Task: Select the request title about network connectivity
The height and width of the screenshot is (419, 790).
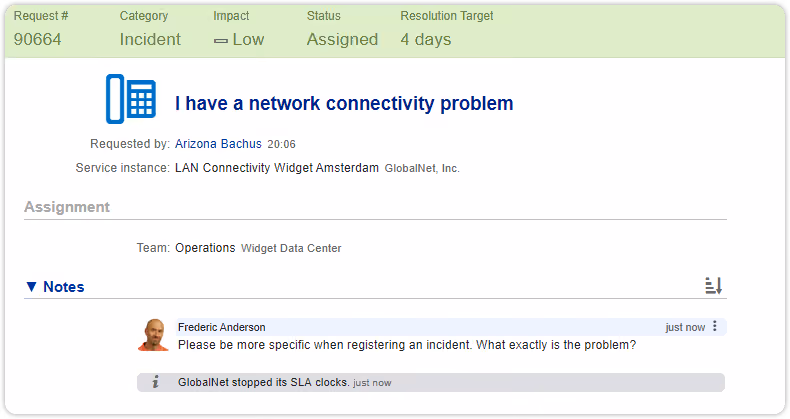Action: (344, 103)
